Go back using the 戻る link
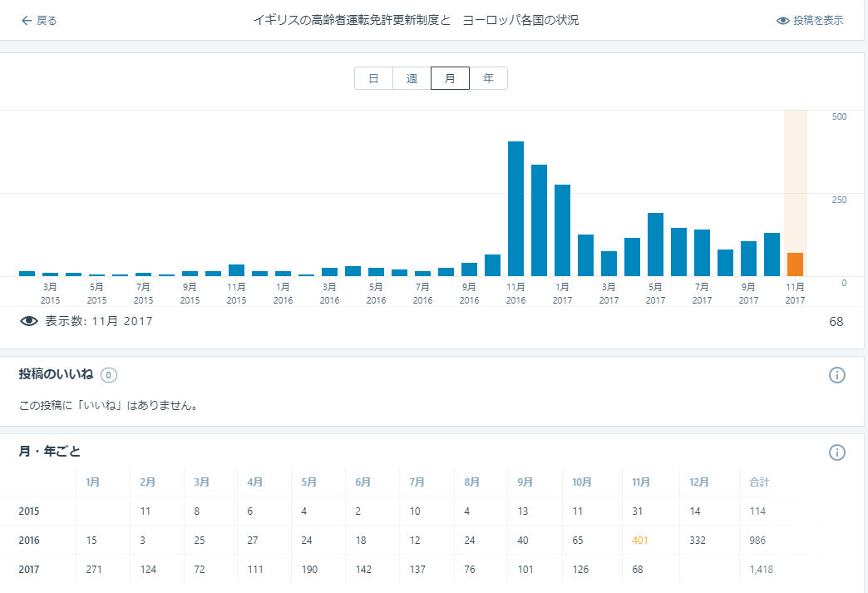Viewport: 868px width, 593px height. [x=47, y=20]
